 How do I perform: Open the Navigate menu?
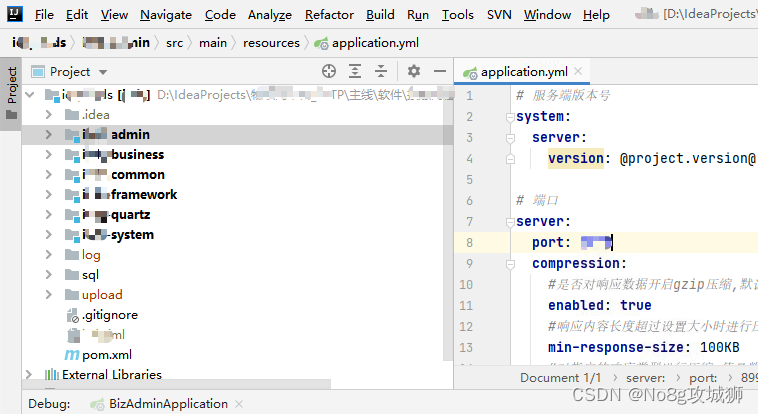tap(166, 15)
